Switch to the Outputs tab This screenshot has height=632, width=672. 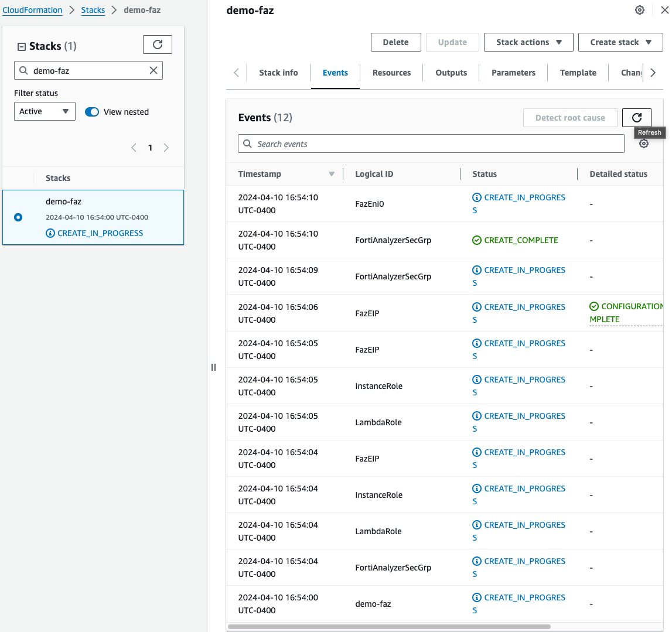pos(451,73)
